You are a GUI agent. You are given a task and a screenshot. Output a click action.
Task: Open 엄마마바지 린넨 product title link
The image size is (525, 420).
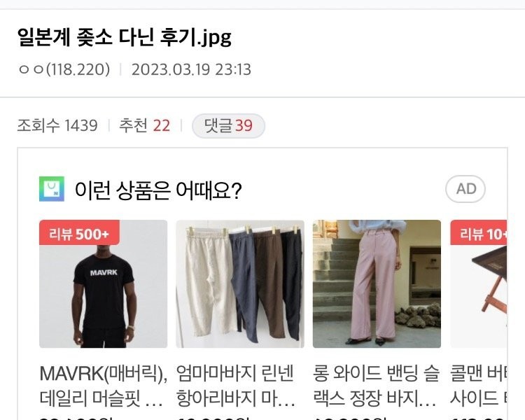236,386
